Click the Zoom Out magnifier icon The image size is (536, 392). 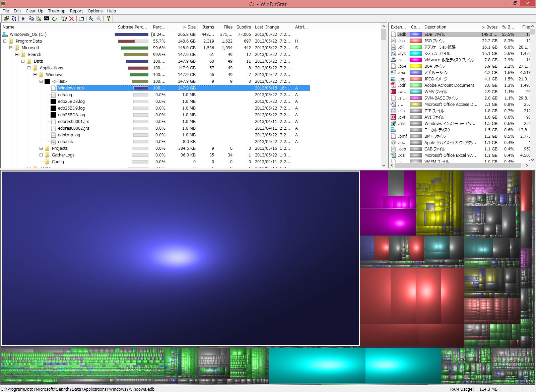(x=99, y=19)
